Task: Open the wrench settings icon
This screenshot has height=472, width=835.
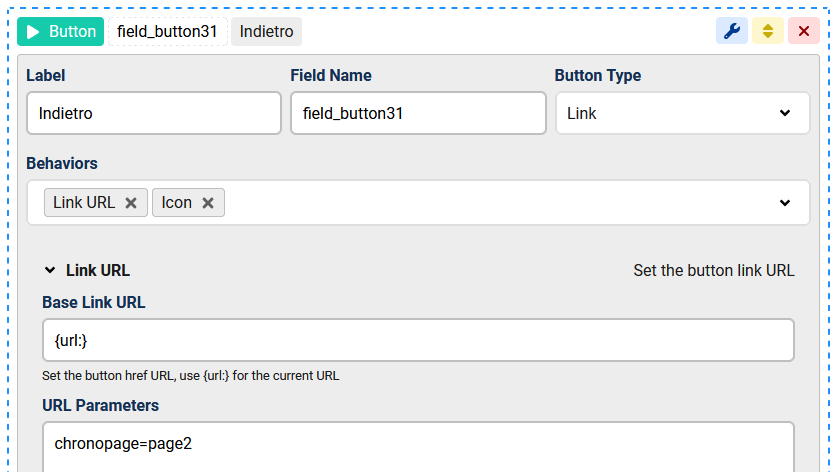Action: coord(732,31)
